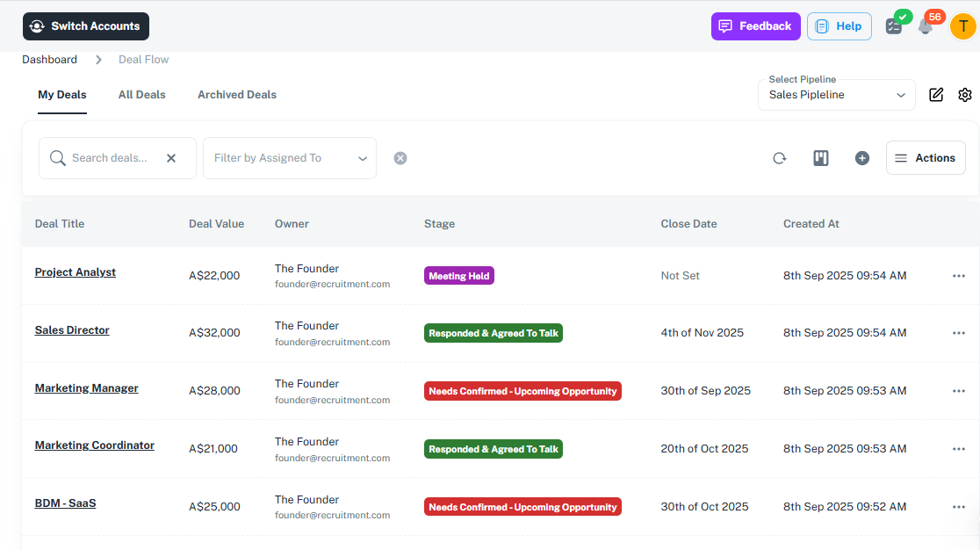
Task: Open the Actions menu
Action: pyautogui.click(x=925, y=158)
